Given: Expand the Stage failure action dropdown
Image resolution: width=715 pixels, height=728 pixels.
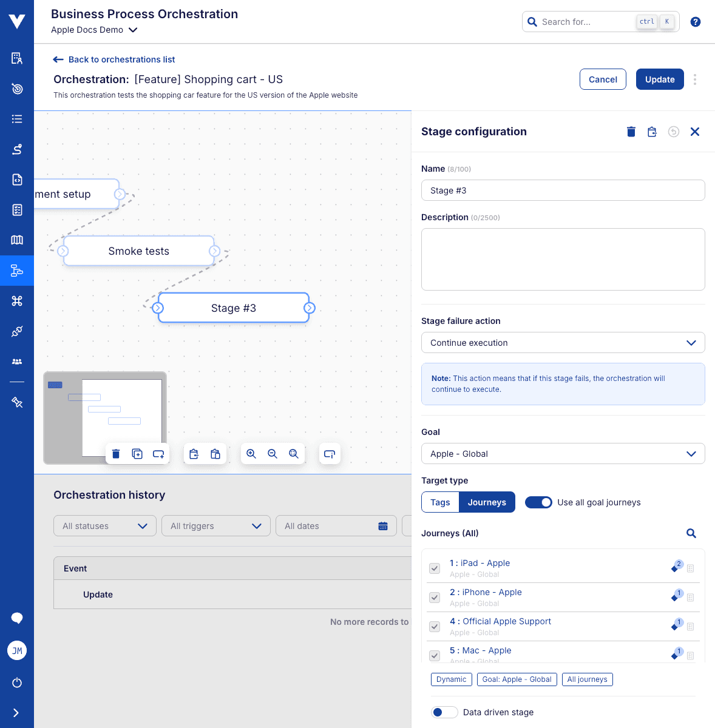Looking at the screenshot, I should pyautogui.click(x=563, y=343).
